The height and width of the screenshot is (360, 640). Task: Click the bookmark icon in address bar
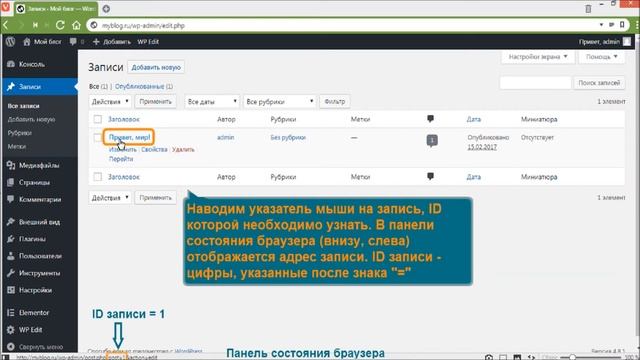[x=622, y=25]
